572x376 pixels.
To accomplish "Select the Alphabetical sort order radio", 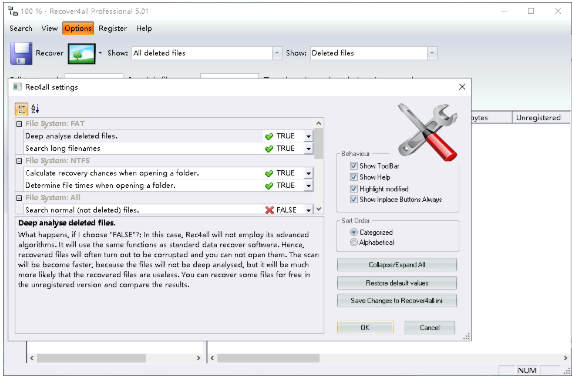I will click(353, 242).
